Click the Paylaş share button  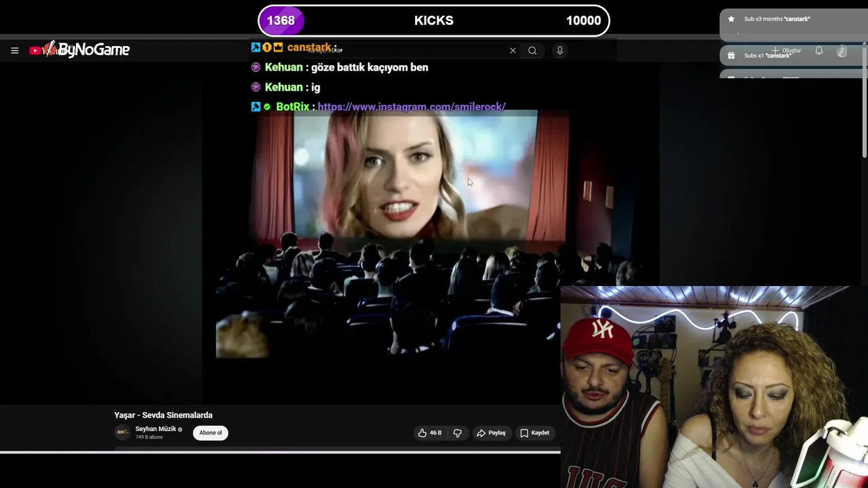[x=491, y=432]
